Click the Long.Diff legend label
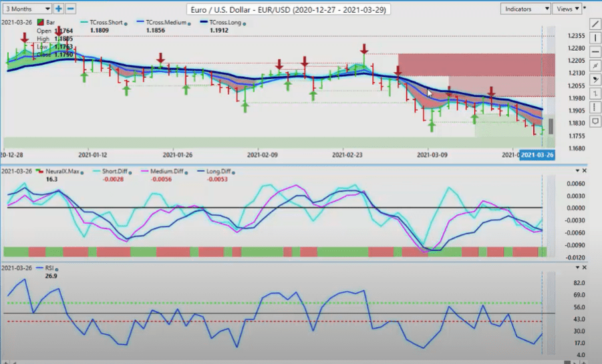 [x=218, y=171]
